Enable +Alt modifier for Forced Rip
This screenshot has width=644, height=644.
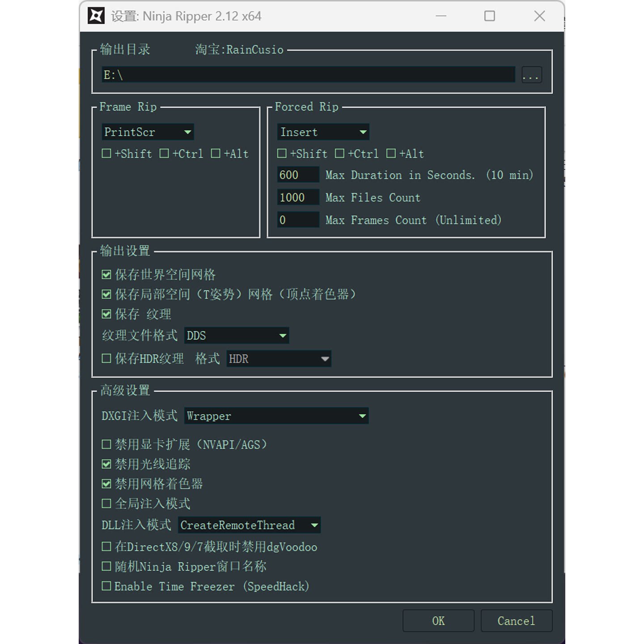pos(391,153)
